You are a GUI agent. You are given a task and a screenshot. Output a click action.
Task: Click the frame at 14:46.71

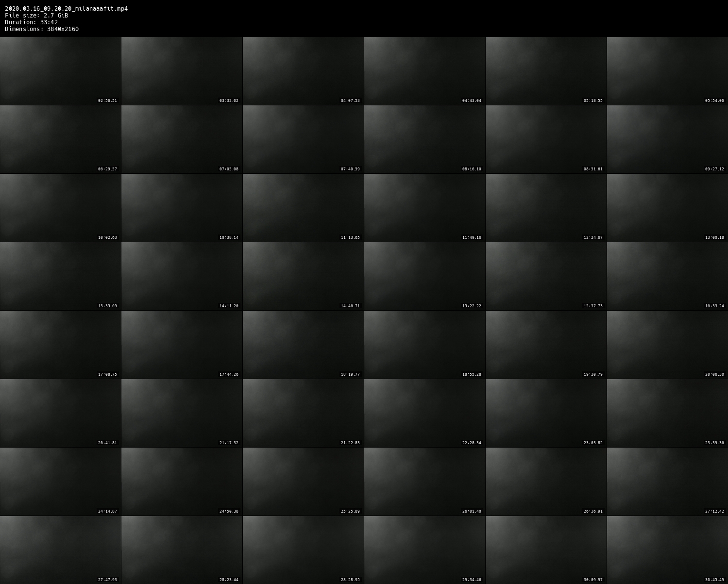303,276
